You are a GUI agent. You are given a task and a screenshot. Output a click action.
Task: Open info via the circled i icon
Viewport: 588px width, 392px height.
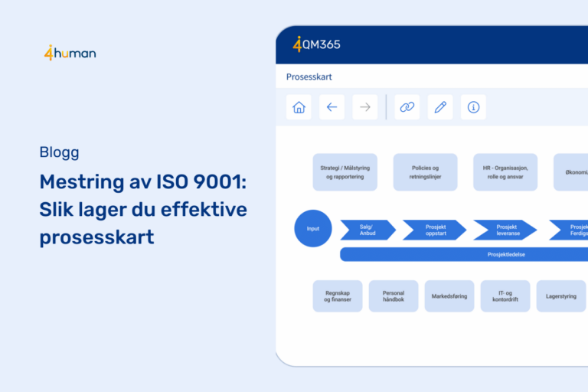pos(473,107)
